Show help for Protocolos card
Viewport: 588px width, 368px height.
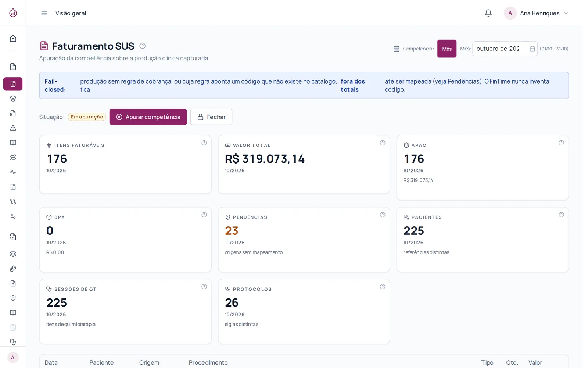click(x=383, y=287)
